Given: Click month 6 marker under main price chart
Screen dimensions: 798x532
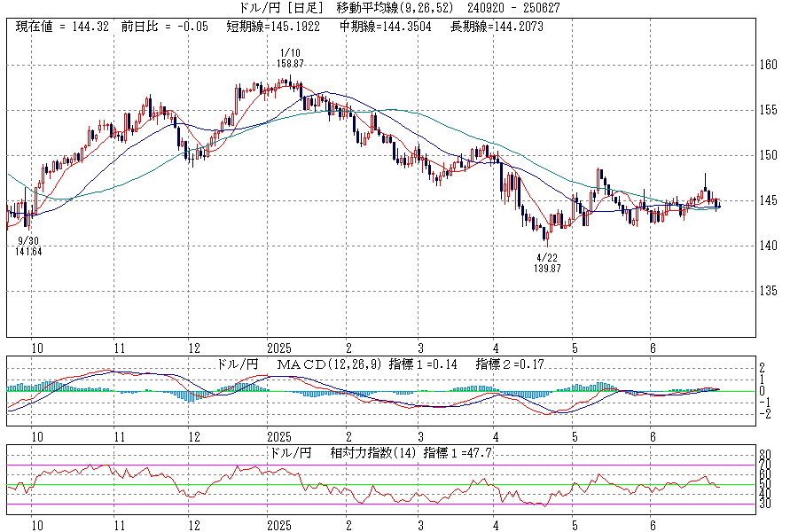Looking at the screenshot, I should coord(653,348).
